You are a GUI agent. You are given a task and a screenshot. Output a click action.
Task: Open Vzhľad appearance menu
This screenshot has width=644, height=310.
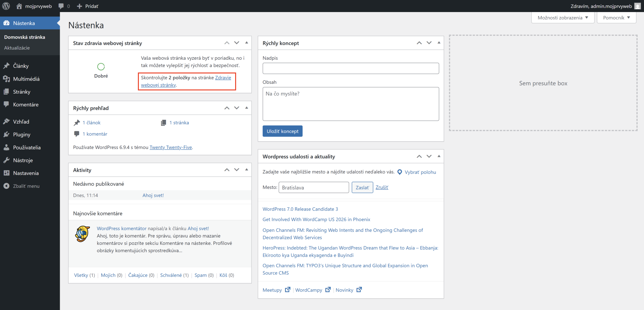pos(30,121)
